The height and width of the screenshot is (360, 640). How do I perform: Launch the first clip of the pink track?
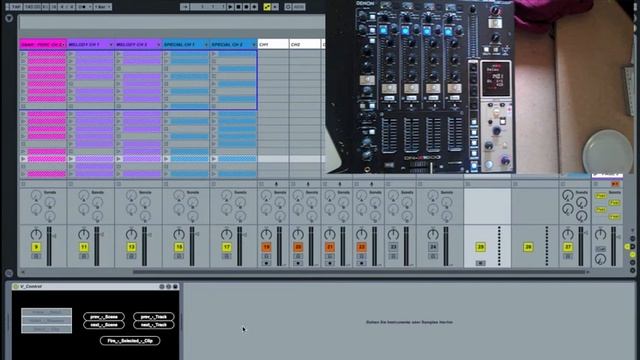tap(23, 54)
